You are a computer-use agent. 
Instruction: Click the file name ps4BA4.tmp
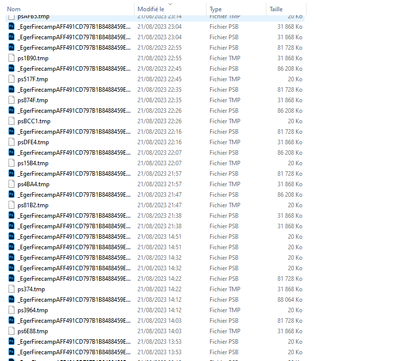pos(33,184)
